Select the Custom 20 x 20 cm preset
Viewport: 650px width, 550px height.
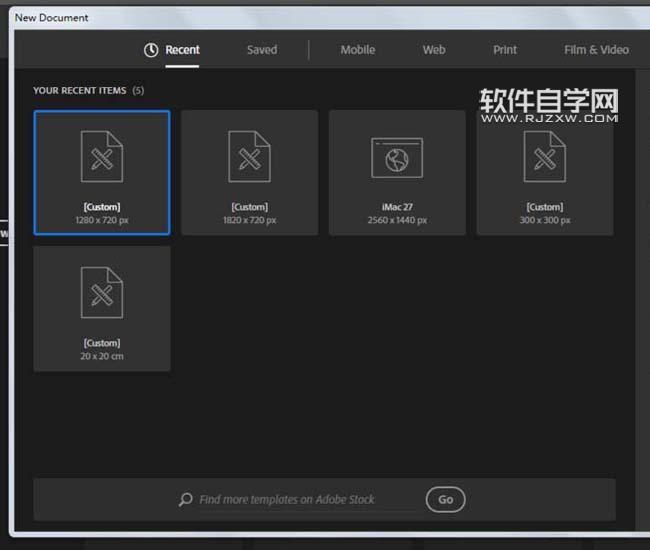[x=102, y=309]
